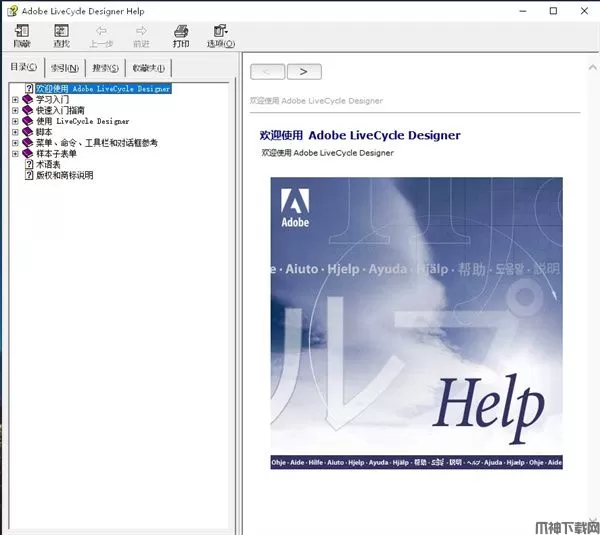600x535 pixels.
Task: Expand the 菜单、命令、工具栏和对话框参考 node
Action: point(15,143)
